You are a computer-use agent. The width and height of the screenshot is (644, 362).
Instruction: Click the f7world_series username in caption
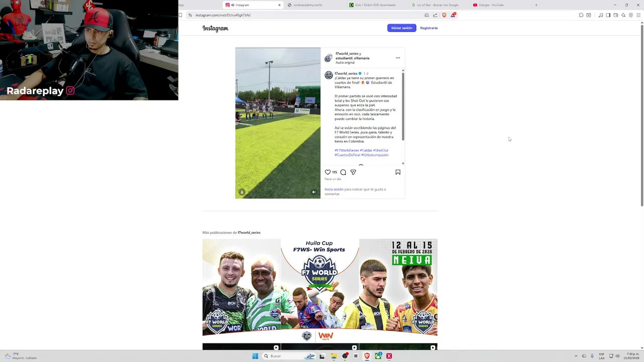[346, 73]
